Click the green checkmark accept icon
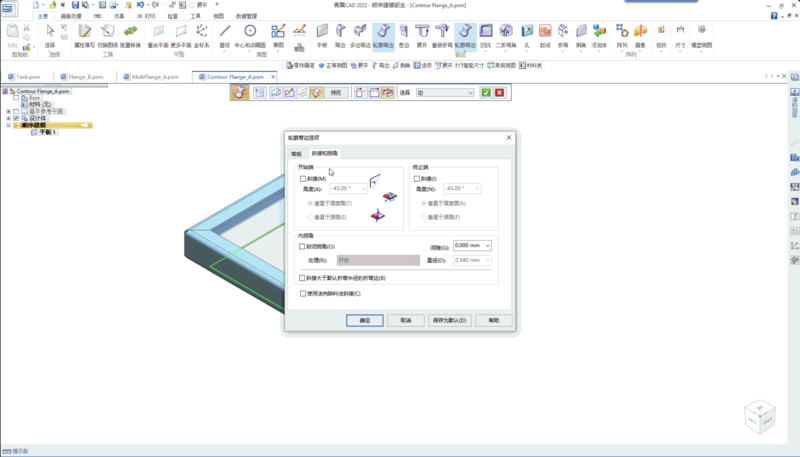This screenshot has height=457, width=800. pyautogui.click(x=486, y=92)
